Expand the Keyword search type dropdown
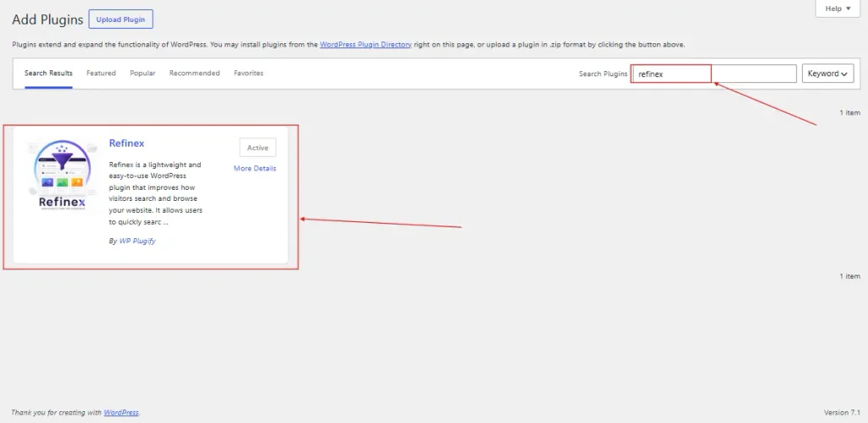This screenshot has width=868, height=423. click(827, 74)
